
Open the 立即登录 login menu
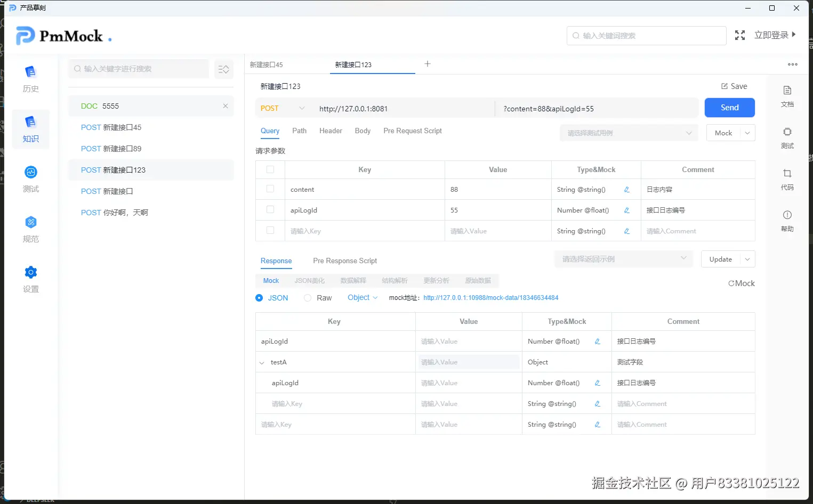tap(775, 35)
